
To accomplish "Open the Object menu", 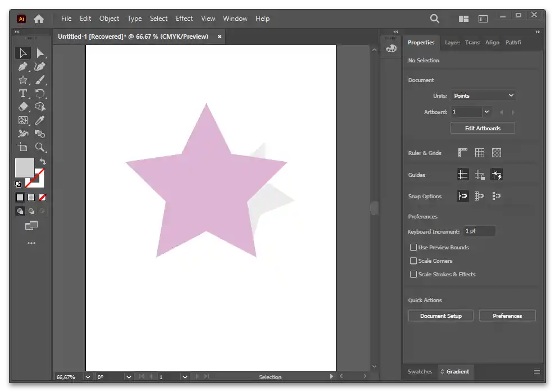I will [x=109, y=19].
